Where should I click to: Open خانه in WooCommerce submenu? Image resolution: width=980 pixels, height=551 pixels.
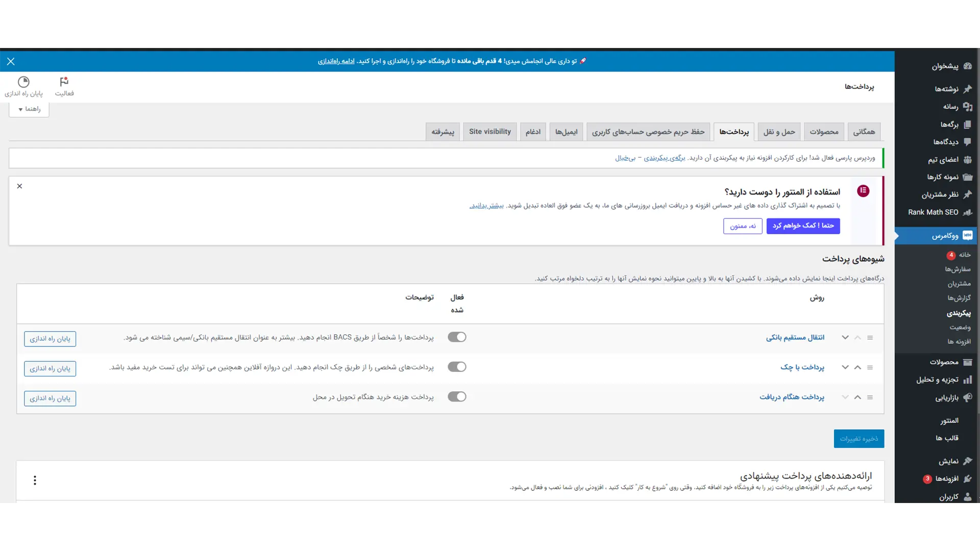tap(965, 255)
